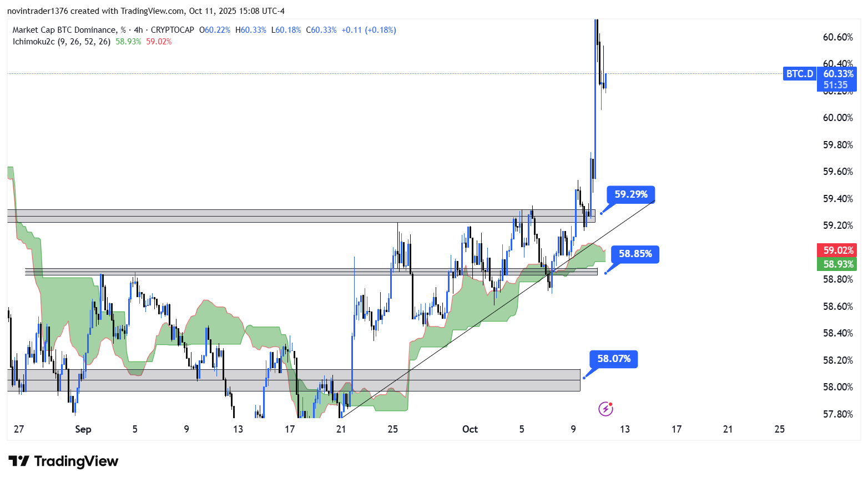Screen dimensions: 868x482
Task: Click the 60.00% level on price axis
Action: (837, 118)
